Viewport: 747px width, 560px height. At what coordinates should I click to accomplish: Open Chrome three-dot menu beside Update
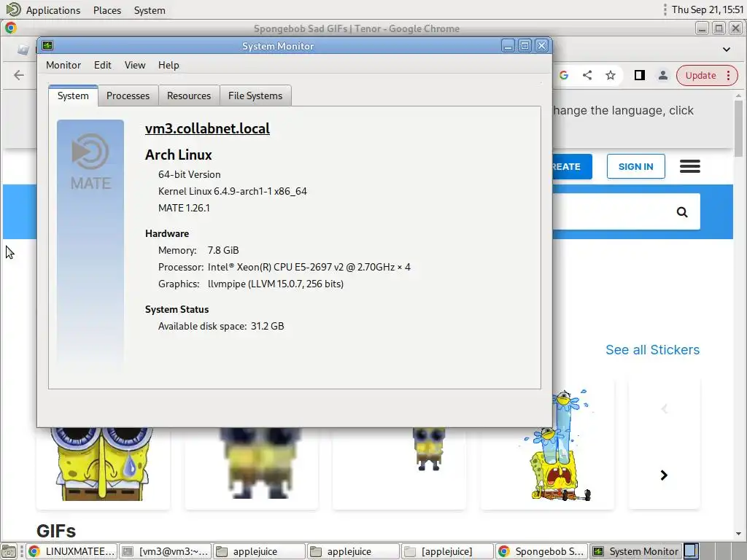(x=729, y=75)
